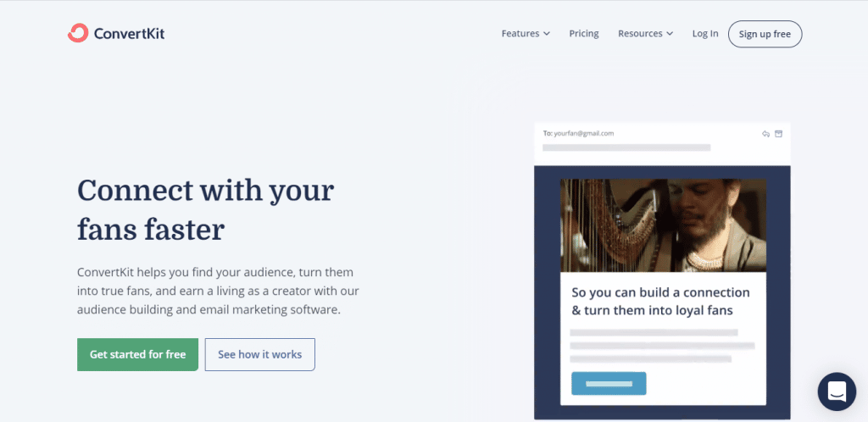Click 'So you can build a connection' heading

[x=660, y=302]
